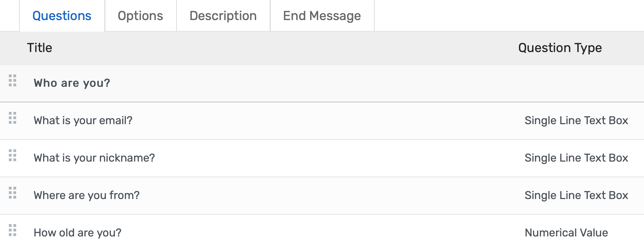Open the "What is your nickname?" question

click(x=94, y=158)
